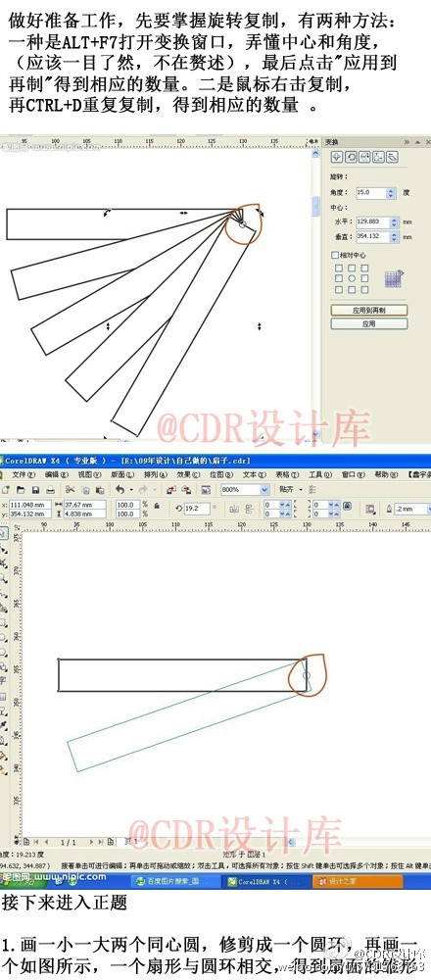Click the 百度图片搜索 taskbar button

tap(176, 881)
